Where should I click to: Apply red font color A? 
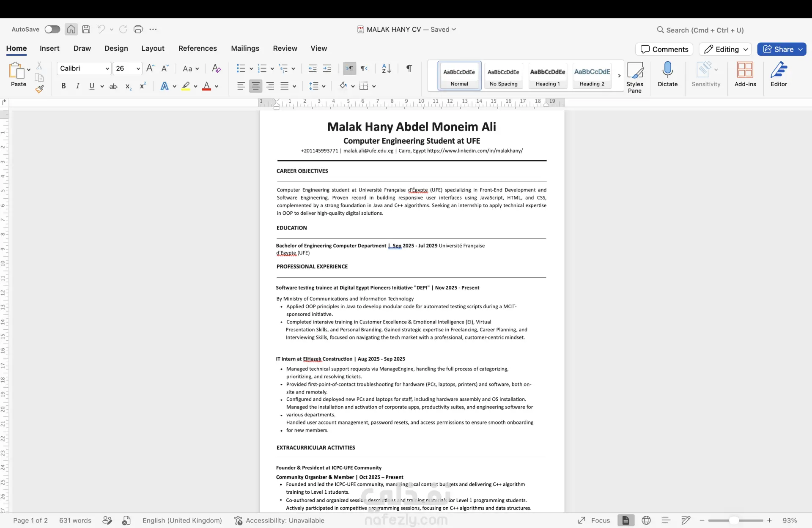(x=206, y=86)
